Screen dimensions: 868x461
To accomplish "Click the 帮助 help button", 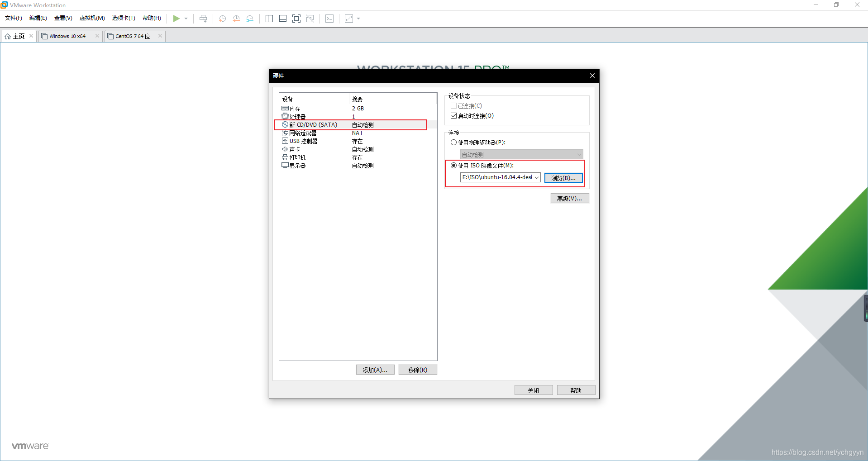I will (x=576, y=390).
